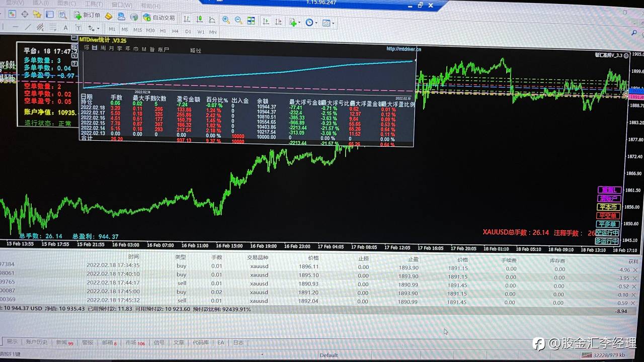This screenshot has height=362, width=644.
Task: Open the mtdriver.cn link
Action: click(404, 49)
